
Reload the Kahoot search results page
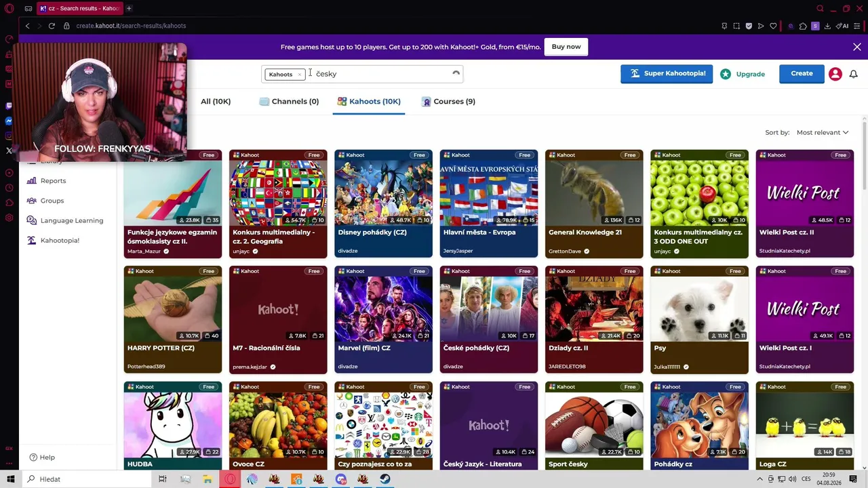[52, 26]
